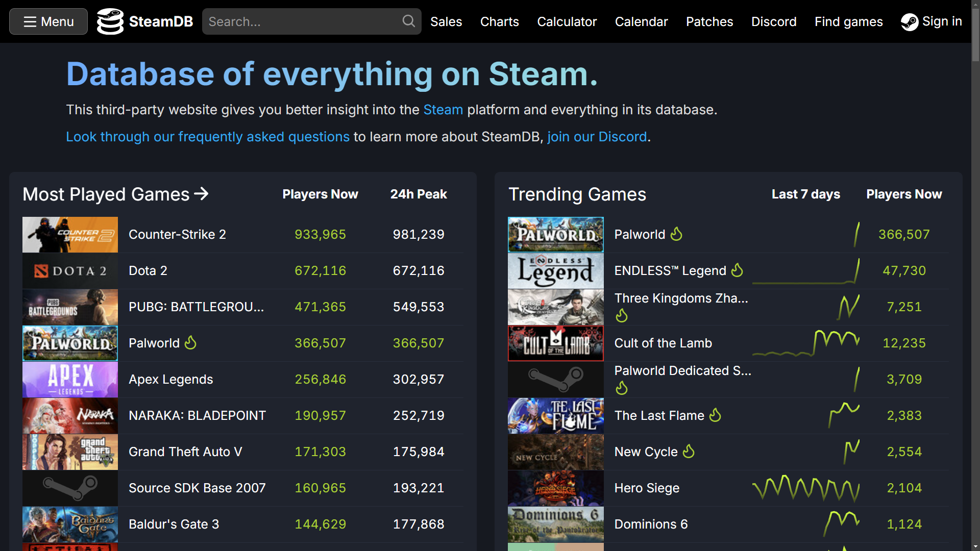Go to Find games page

848,21
